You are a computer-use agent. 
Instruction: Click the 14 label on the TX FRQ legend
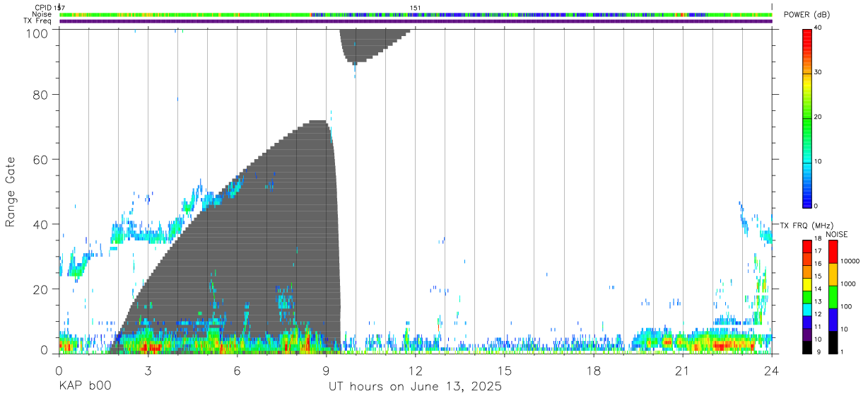[819, 289]
